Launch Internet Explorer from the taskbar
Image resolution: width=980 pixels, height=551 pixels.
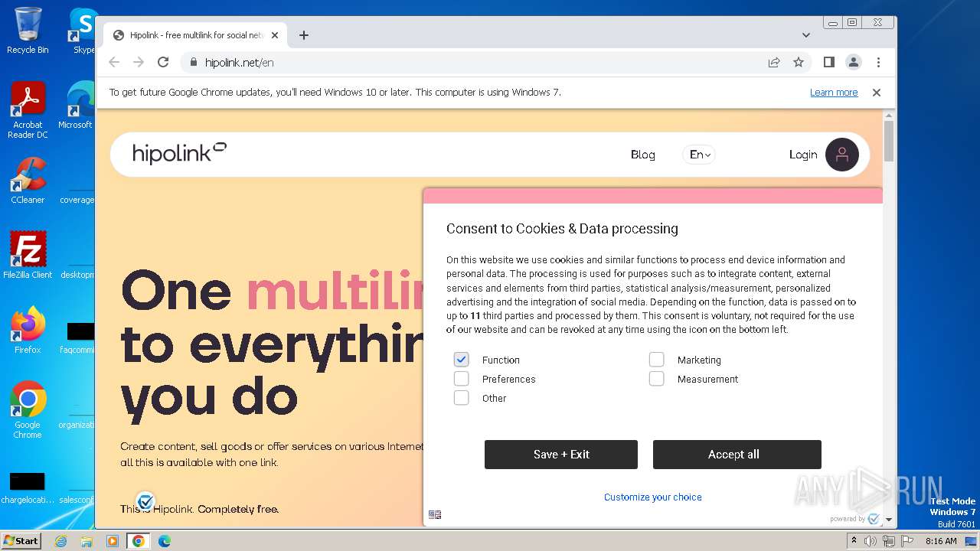(61, 541)
